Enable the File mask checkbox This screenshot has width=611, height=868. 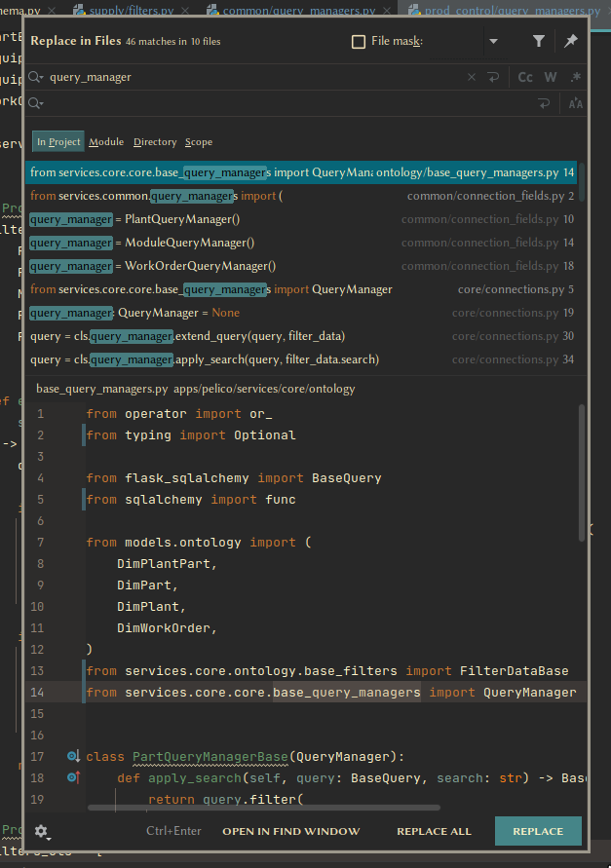[359, 42]
